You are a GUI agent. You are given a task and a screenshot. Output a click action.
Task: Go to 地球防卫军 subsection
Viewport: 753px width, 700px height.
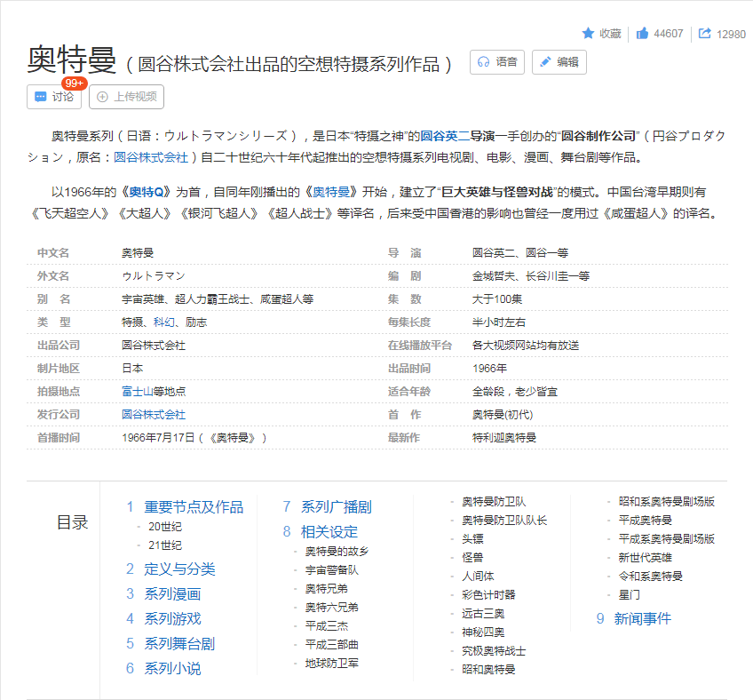pyautogui.click(x=332, y=664)
